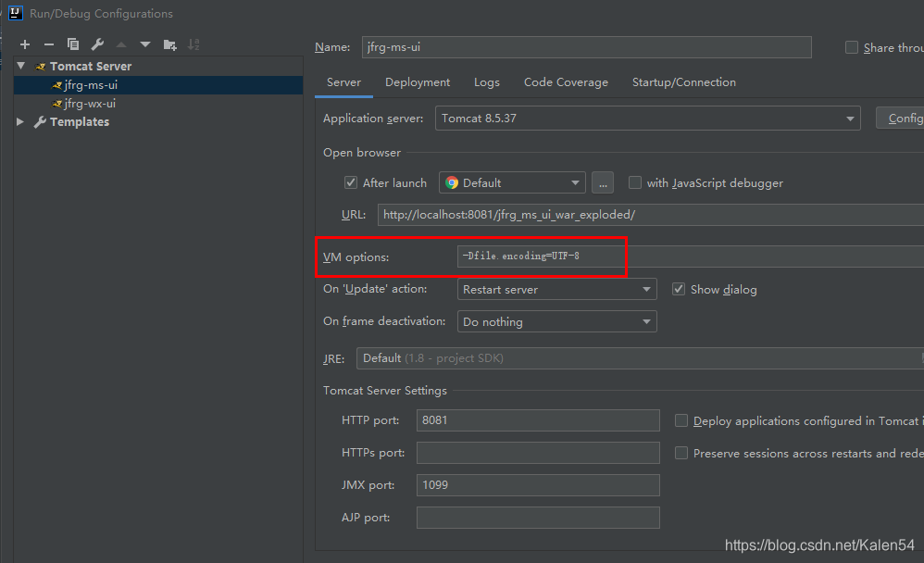Select jfrg-wx-ui configuration
Image resolution: width=924 pixels, height=563 pixels.
pyautogui.click(x=158, y=103)
